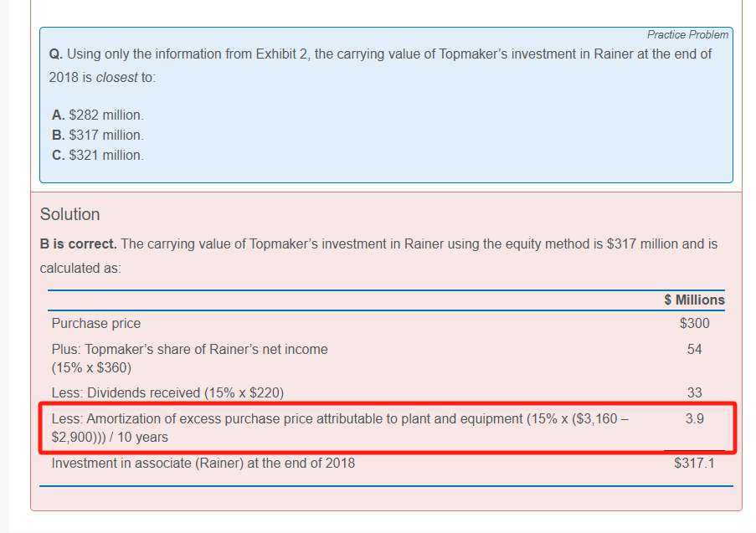Click the value 54 in the table
The image size is (756, 533).
(x=694, y=349)
